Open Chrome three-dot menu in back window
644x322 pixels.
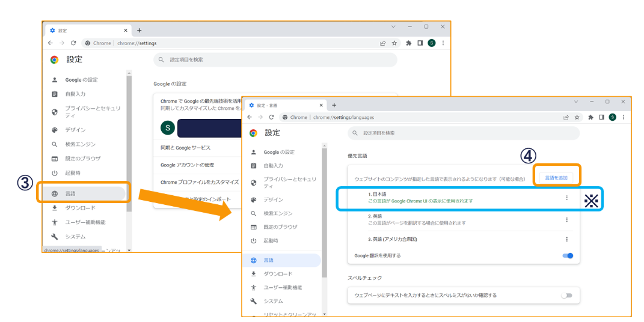[x=443, y=43]
